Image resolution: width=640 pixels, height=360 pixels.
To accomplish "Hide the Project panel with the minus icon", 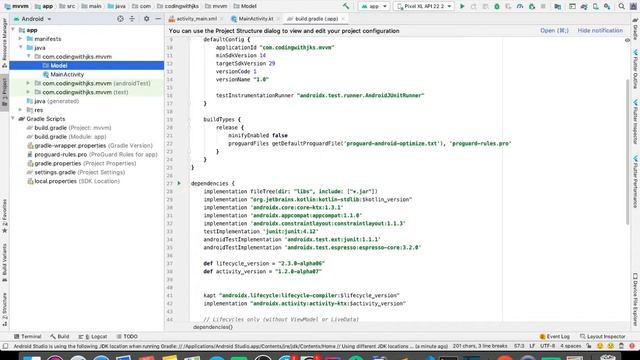I will (158, 19).
